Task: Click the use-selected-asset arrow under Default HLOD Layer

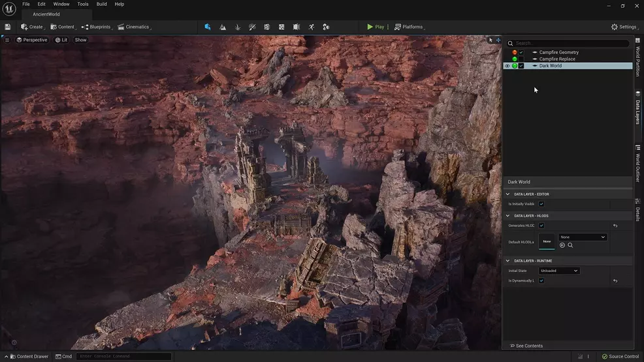Action: [x=562, y=245]
